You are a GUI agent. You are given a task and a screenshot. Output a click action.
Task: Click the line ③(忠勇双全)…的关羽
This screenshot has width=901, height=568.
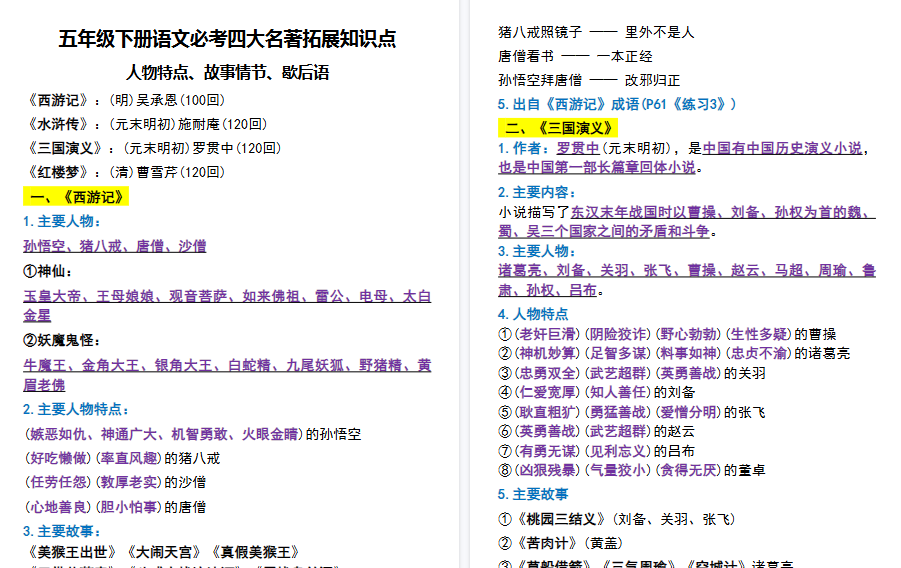coord(632,373)
